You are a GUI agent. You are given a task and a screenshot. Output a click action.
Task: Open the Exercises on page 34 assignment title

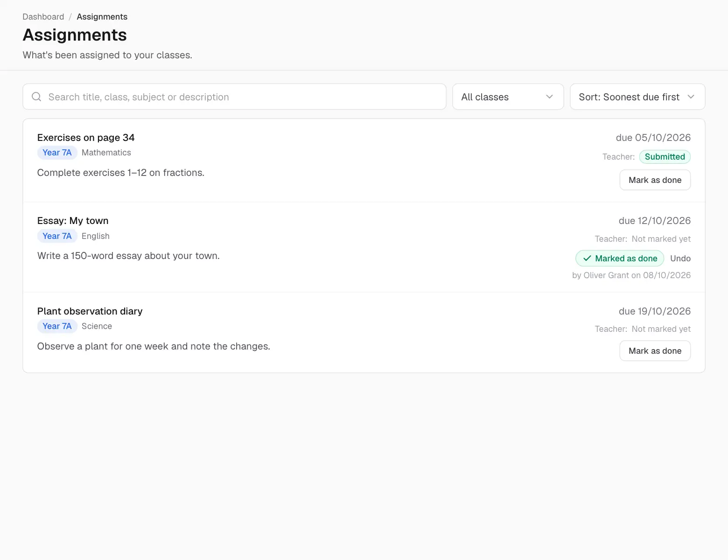(86, 138)
